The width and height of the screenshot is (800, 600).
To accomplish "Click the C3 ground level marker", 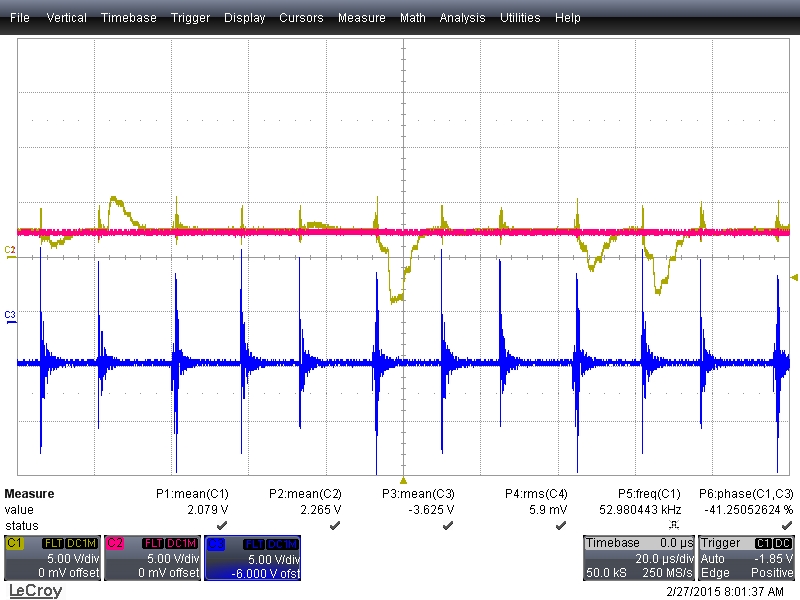I will click(x=10, y=316).
